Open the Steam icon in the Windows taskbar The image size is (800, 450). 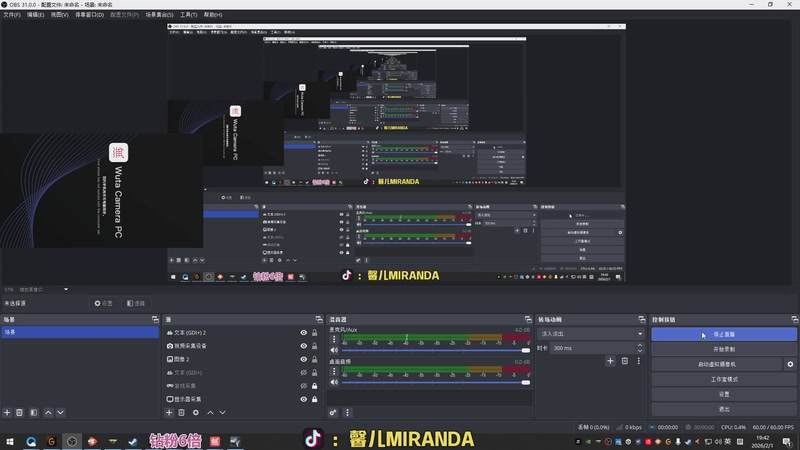133,441
